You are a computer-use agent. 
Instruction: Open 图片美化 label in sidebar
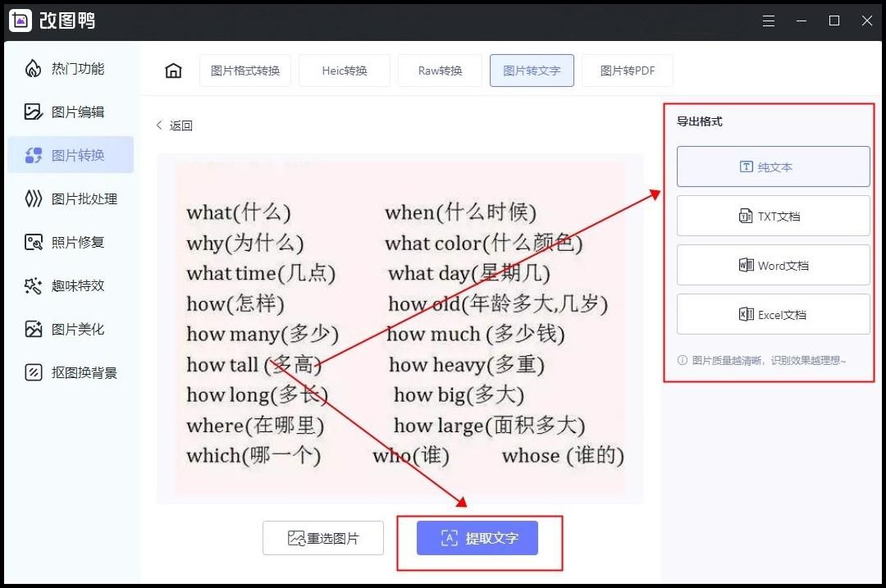78,330
